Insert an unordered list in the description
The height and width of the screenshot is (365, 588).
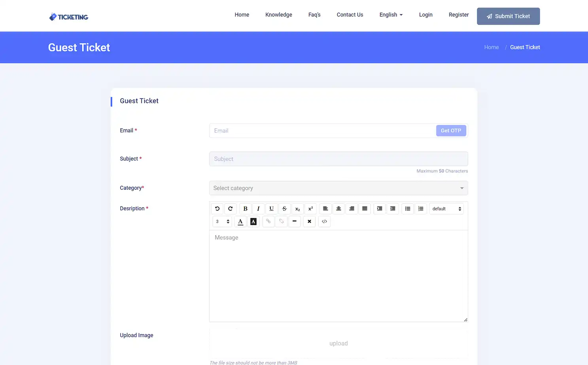point(408,208)
